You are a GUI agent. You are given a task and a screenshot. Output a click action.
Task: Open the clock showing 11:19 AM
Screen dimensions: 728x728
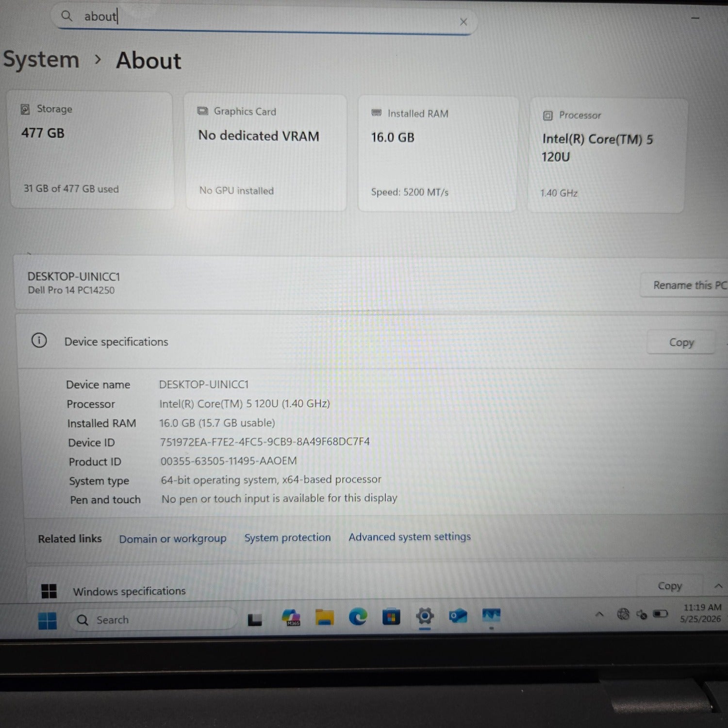[701, 613]
